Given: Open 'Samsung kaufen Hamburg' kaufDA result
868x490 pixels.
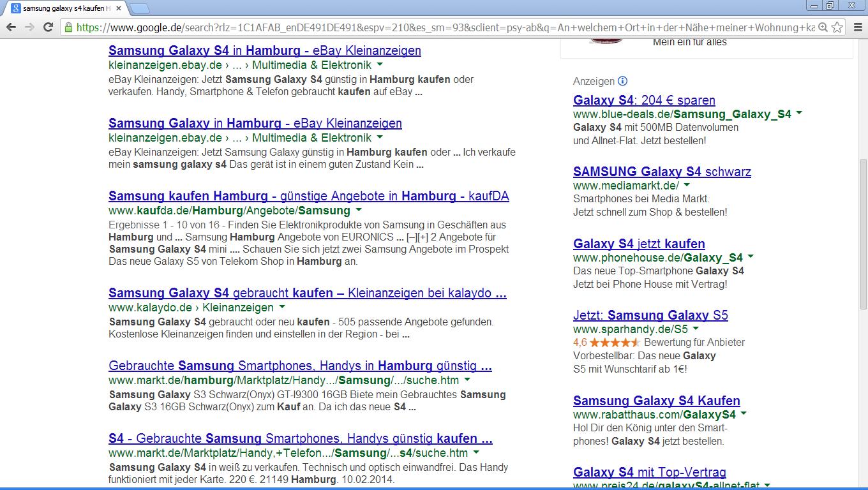Looking at the screenshot, I should coord(309,196).
